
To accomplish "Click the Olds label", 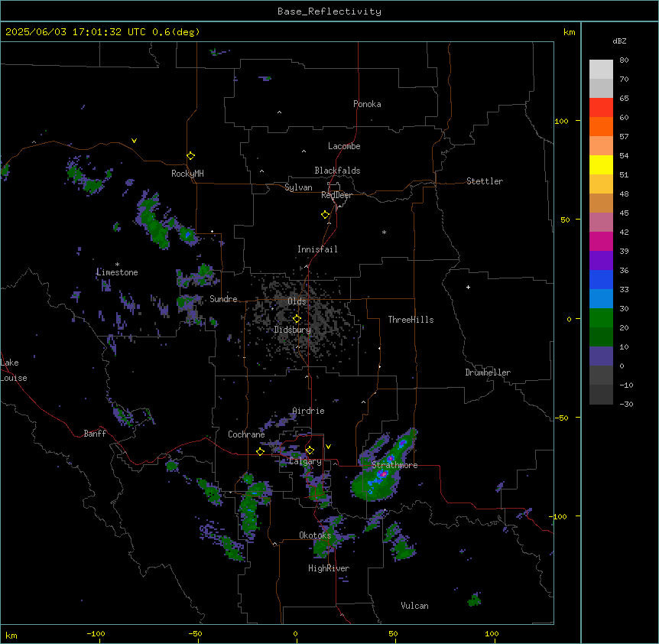I will pyautogui.click(x=297, y=301).
